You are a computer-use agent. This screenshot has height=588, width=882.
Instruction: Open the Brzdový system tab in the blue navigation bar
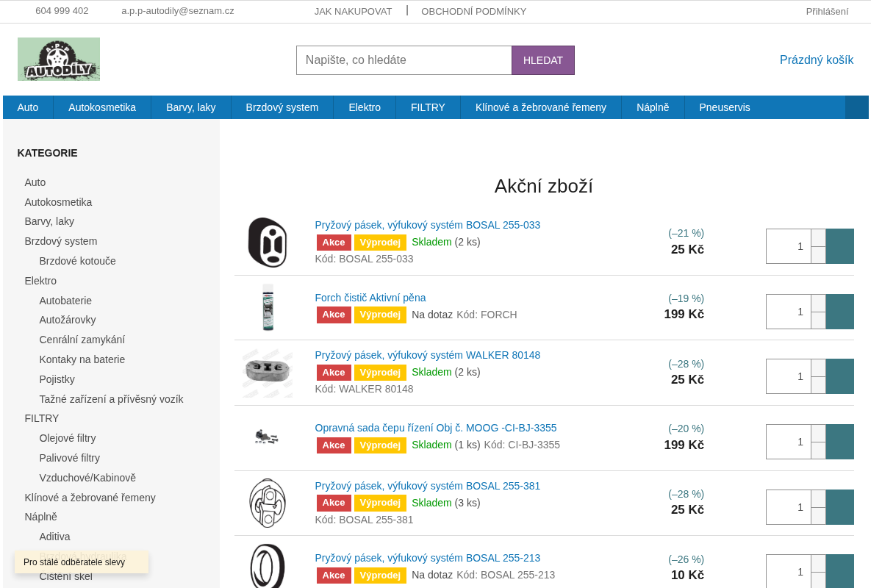[282, 107]
